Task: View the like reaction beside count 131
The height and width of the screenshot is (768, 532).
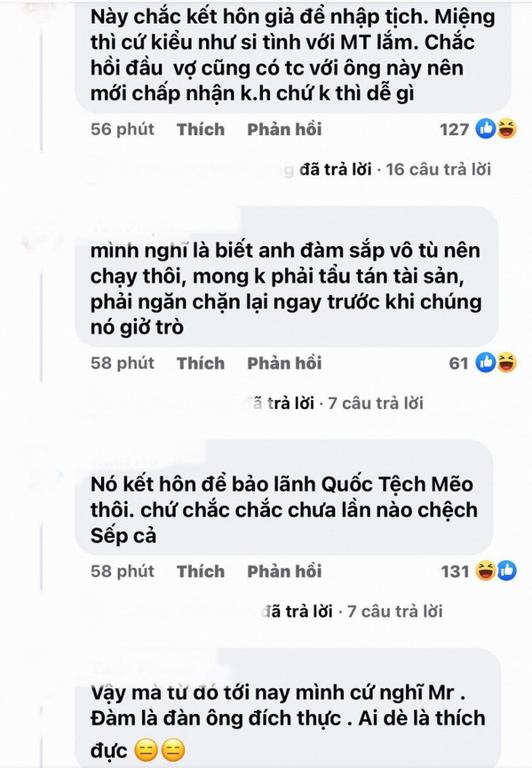Action: click(506, 571)
